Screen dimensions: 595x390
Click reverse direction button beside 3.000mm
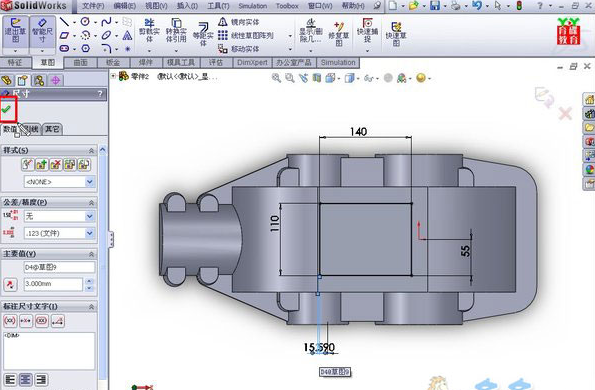[10, 284]
